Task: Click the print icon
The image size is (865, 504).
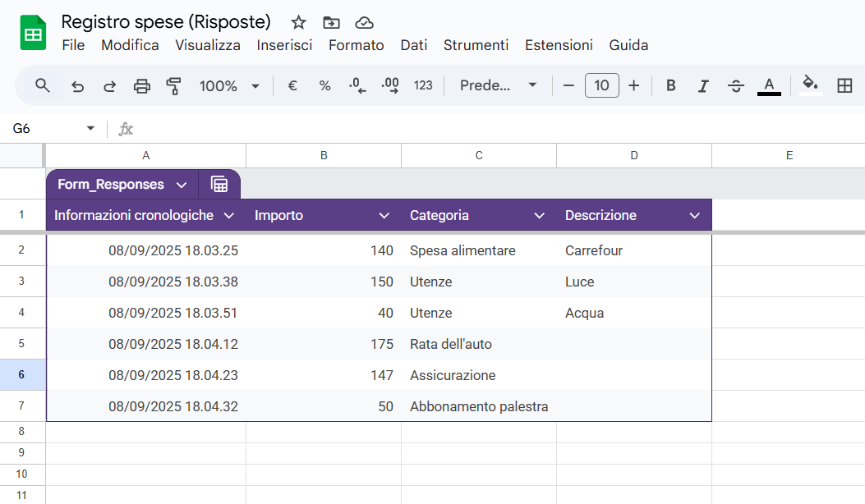Action: (142, 85)
